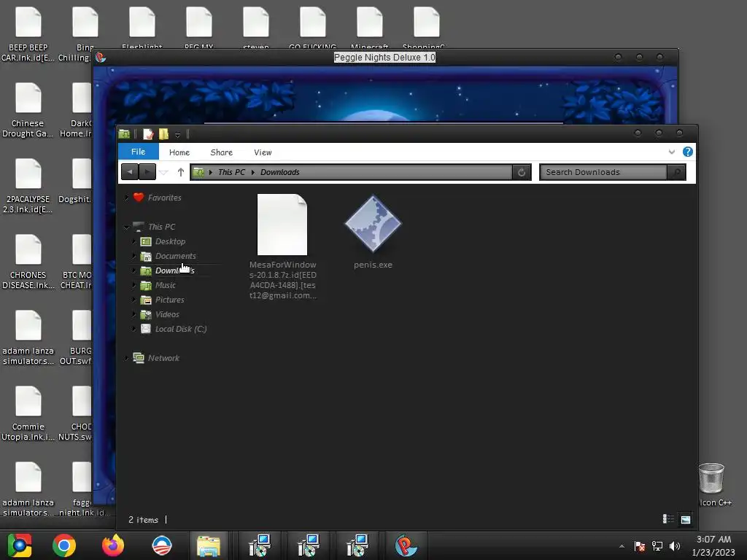The image size is (747, 560).
Task: Open the Action Center flag icon
Action: pos(640,546)
